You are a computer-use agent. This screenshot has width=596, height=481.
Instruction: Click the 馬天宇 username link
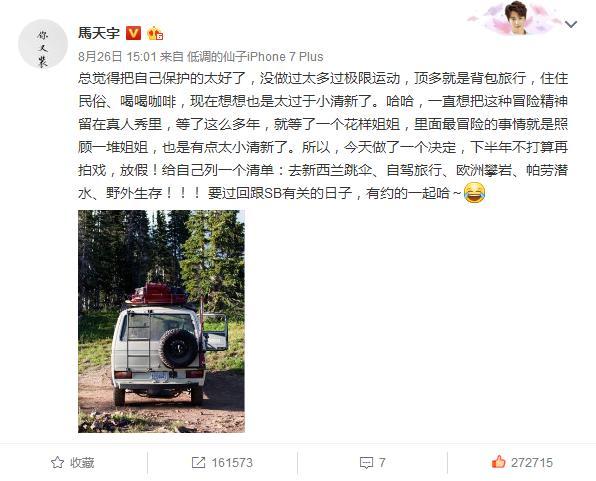(x=99, y=33)
